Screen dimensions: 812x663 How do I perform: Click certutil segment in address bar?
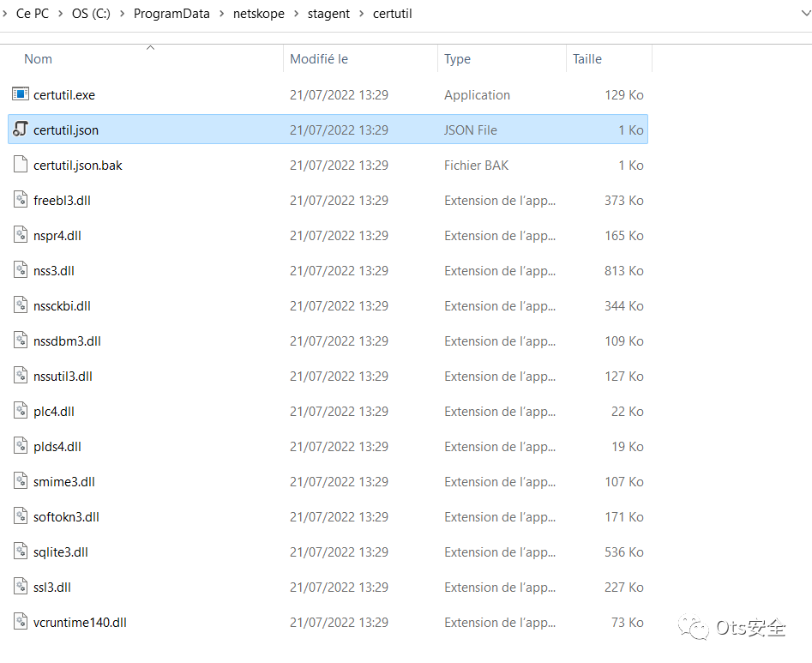click(x=392, y=14)
